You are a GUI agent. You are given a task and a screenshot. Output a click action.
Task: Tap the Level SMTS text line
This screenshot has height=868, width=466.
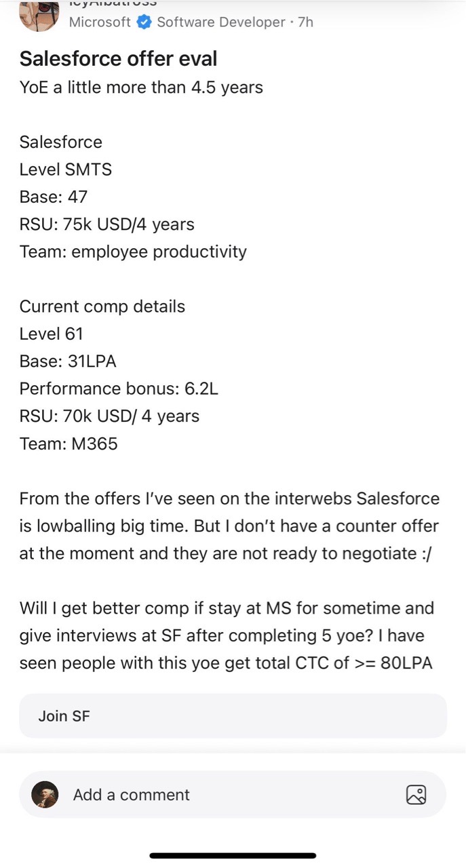click(66, 170)
